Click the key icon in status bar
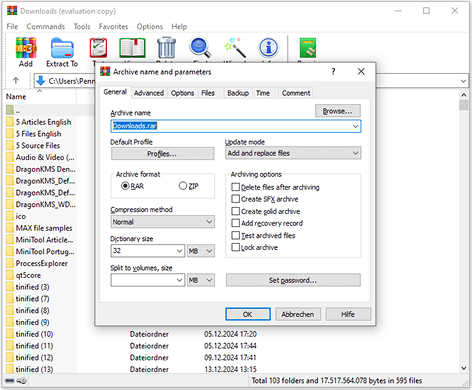This screenshot has height=390, width=472. click(22, 380)
